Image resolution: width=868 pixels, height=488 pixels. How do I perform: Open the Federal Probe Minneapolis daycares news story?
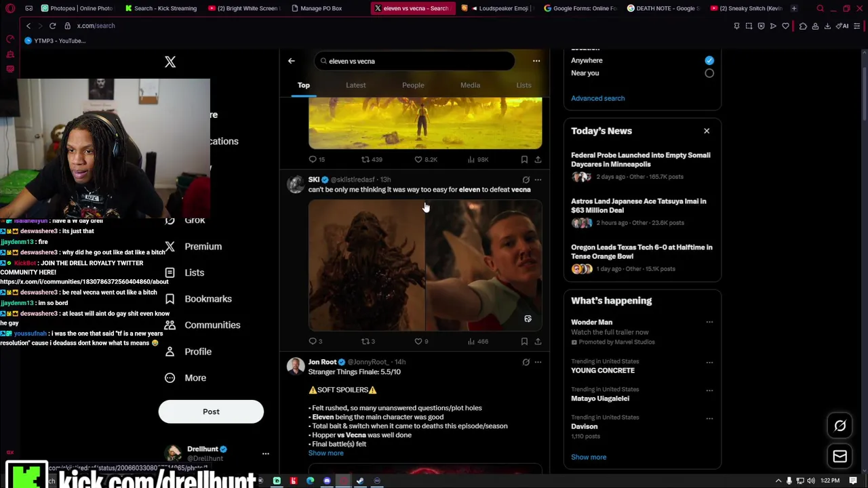click(x=641, y=165)
